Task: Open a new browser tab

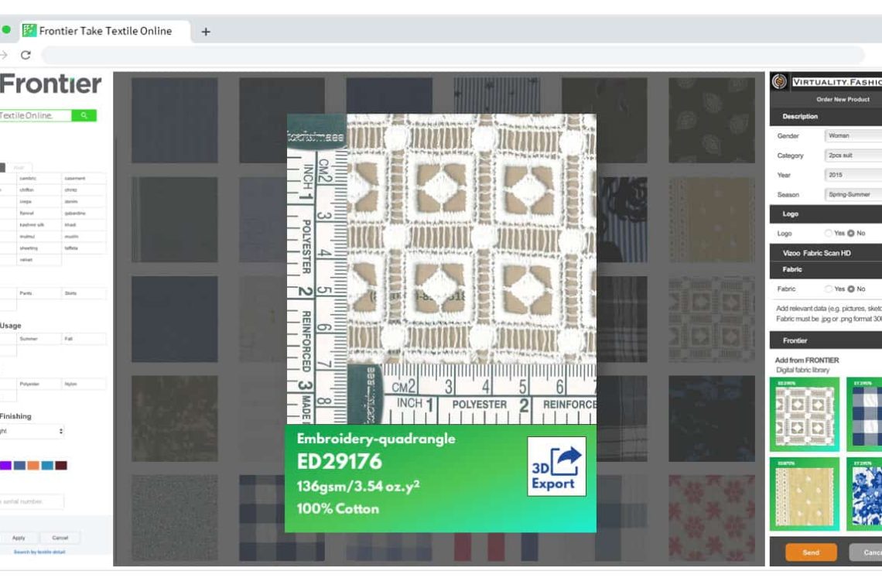Action: [x=206, y=32]
